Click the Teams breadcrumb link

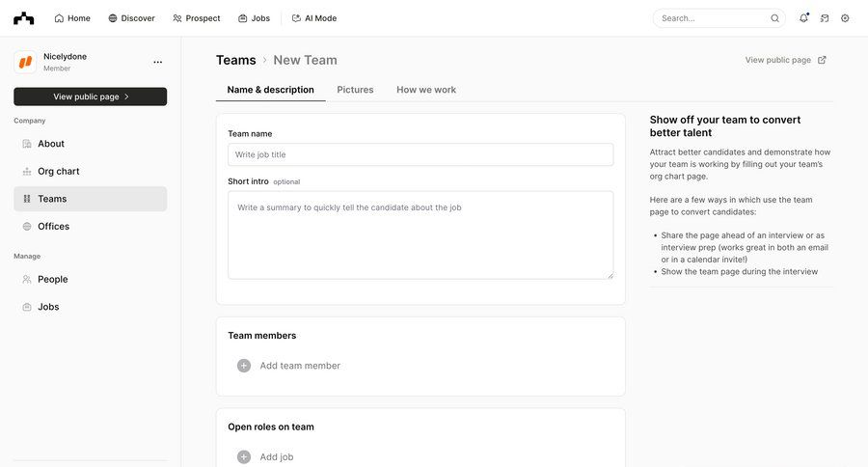tap(236, 60)
